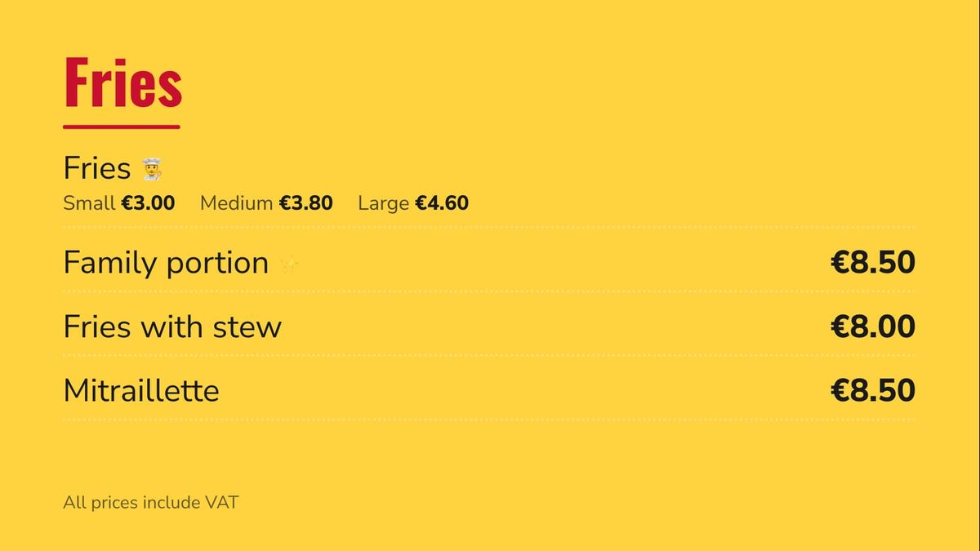Click the Family portion €8.50 price
This screenshot has height=551, width=980.
click(873, 263)
